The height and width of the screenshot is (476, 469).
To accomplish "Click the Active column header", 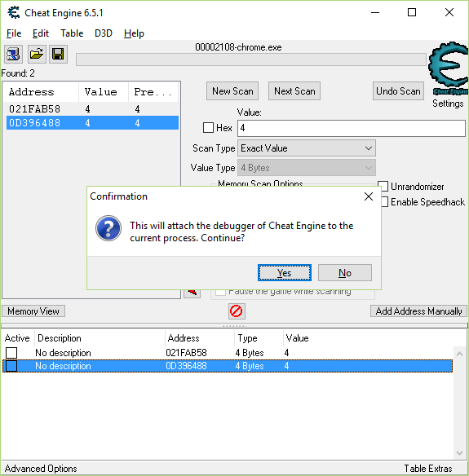I will (x=17, y=338).
